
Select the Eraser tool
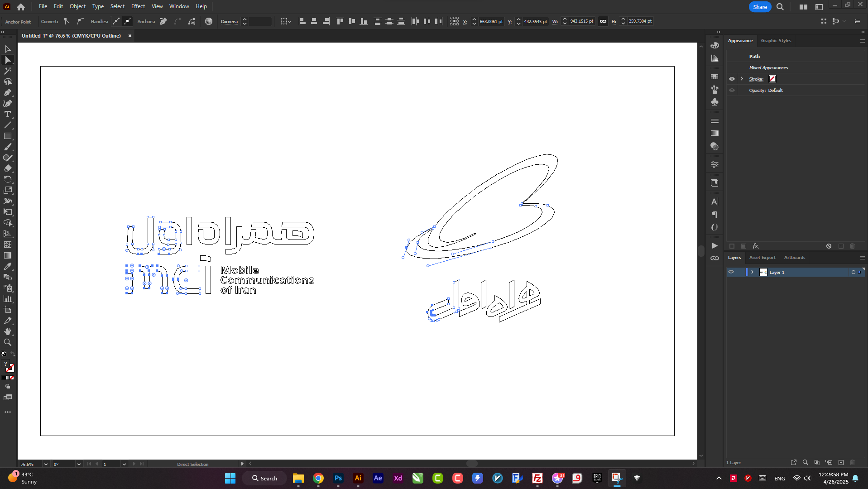8,169
